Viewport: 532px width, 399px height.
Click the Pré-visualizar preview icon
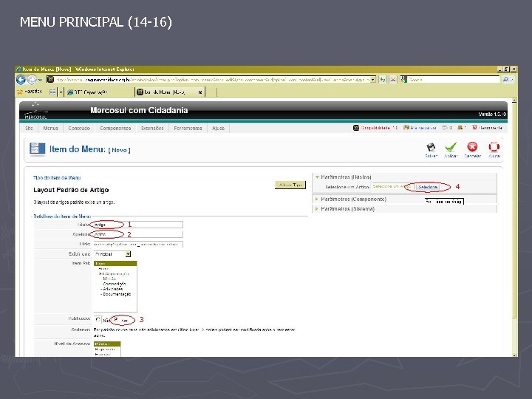coord(406,128)
